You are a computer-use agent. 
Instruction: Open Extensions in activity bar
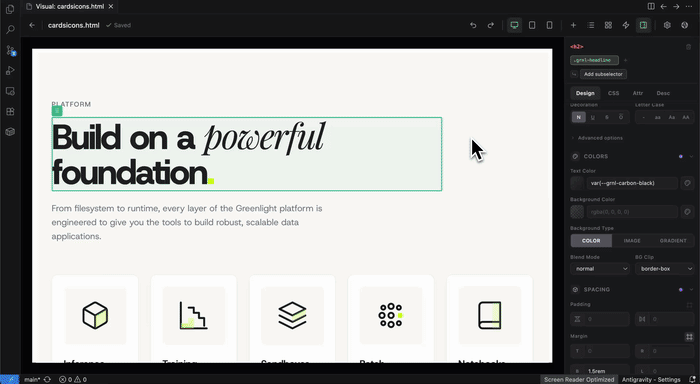click(x=10, y=111)
